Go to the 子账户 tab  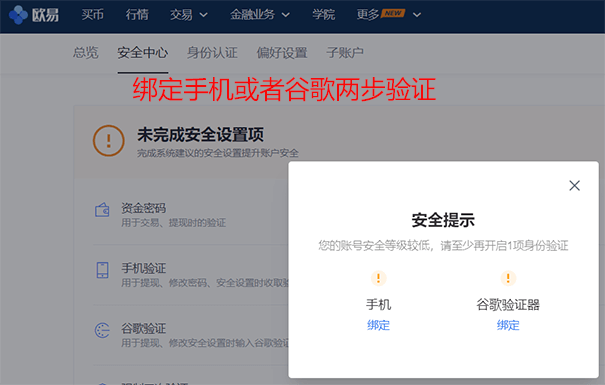(x=345, y=53)
